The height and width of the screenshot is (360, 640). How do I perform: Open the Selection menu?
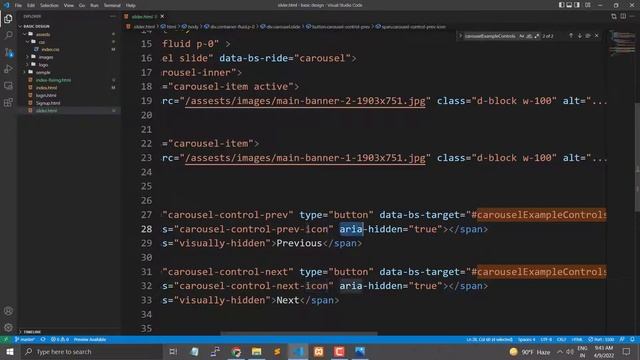coord(49,5)
